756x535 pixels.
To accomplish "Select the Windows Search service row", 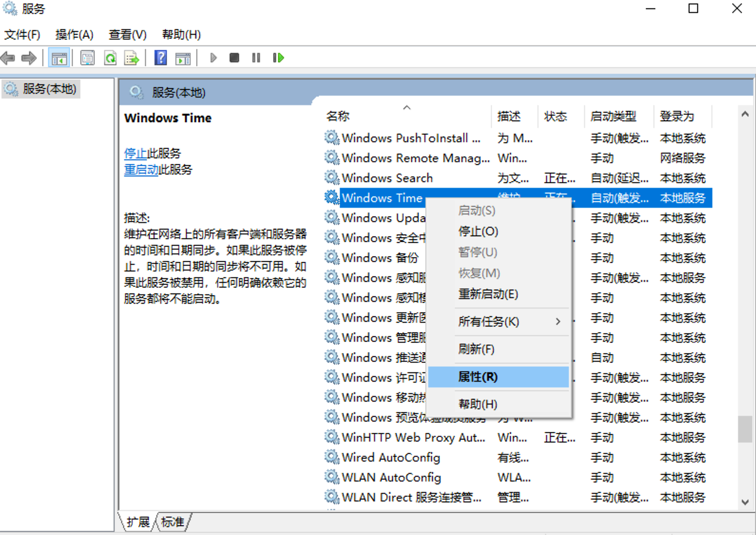I will pyautogui.click(x=518, y=178).
